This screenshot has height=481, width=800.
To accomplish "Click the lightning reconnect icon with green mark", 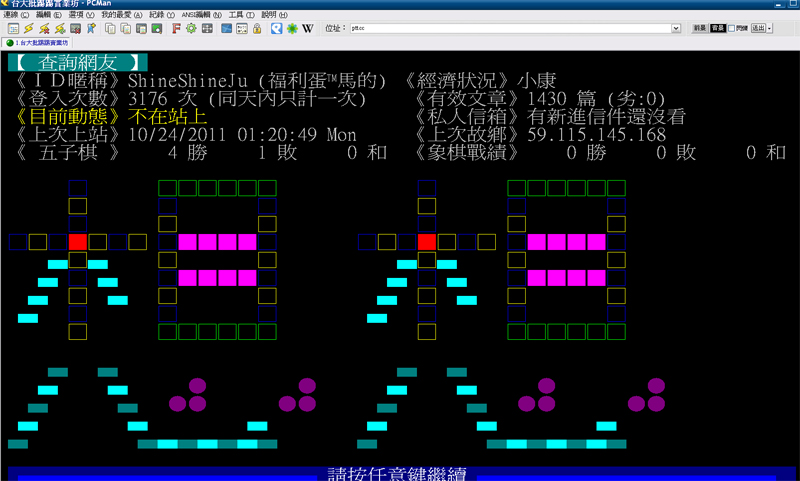I will (60, 29).
